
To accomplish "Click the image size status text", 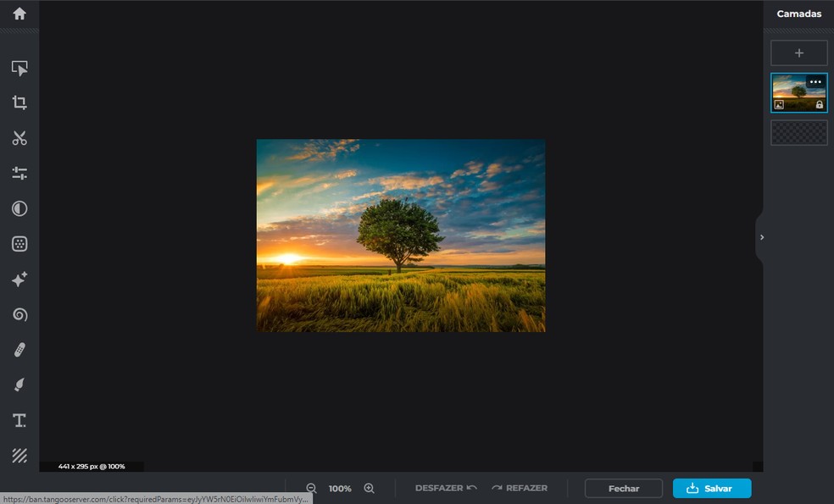I will (92, 466).
